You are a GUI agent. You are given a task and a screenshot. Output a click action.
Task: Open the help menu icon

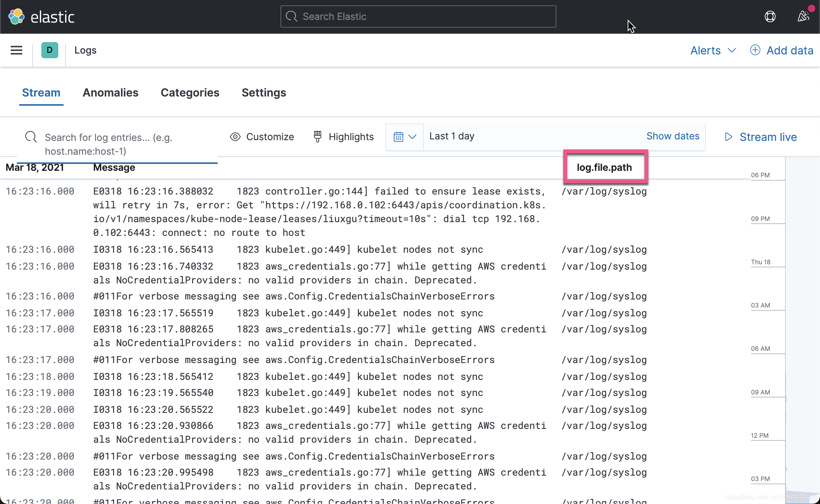click(x=770, y=16)
